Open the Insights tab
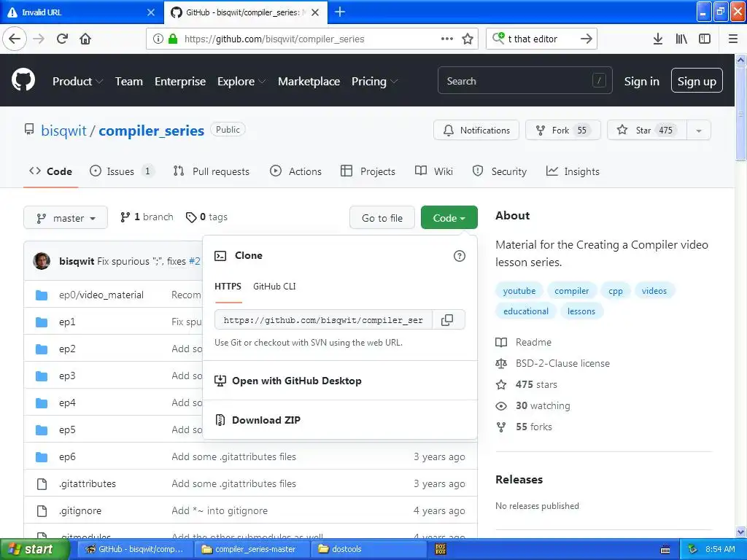The image size is (747, 560). click(573, 171)
